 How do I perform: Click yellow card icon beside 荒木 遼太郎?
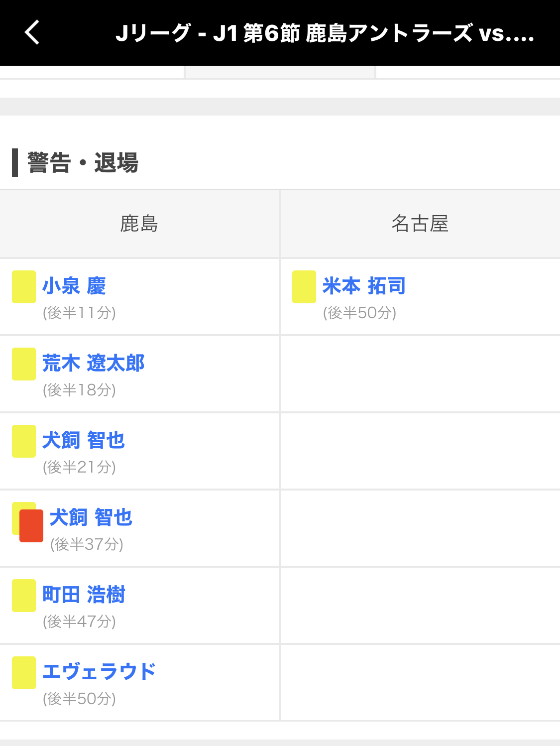tap(24, 364)
